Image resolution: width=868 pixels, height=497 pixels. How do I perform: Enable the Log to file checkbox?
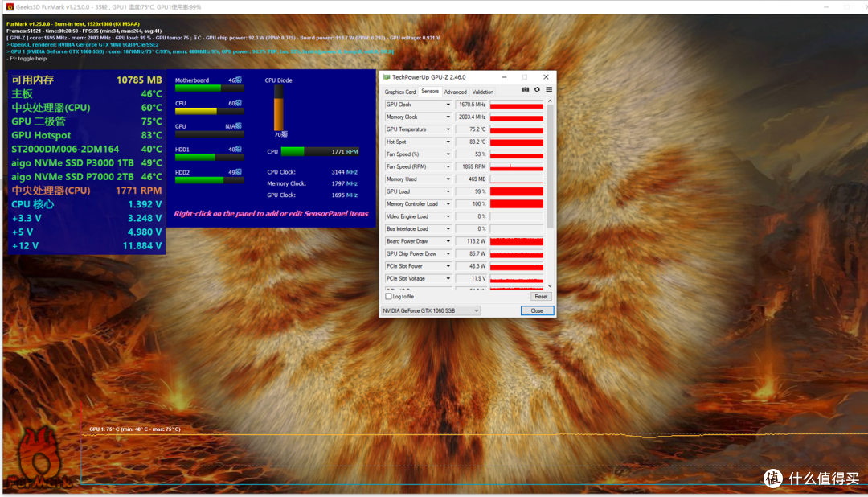pyautogui.click(x=389, y=297)
